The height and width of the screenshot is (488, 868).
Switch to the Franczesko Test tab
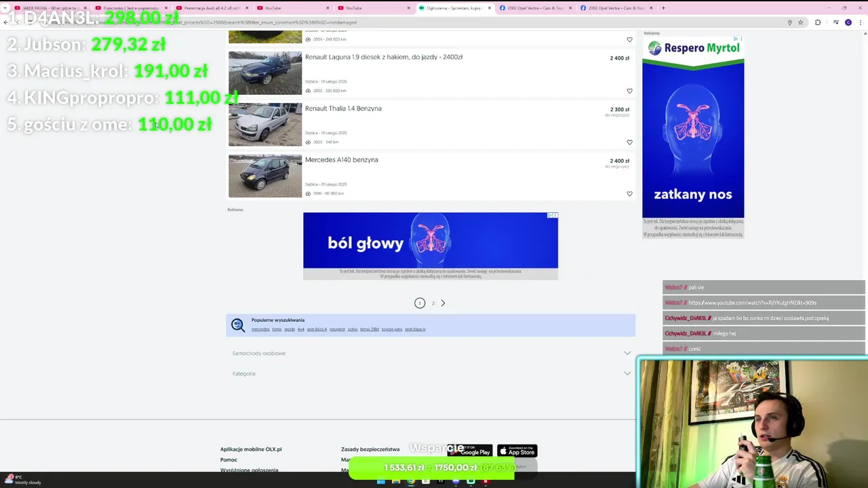[x=131, y=8]
